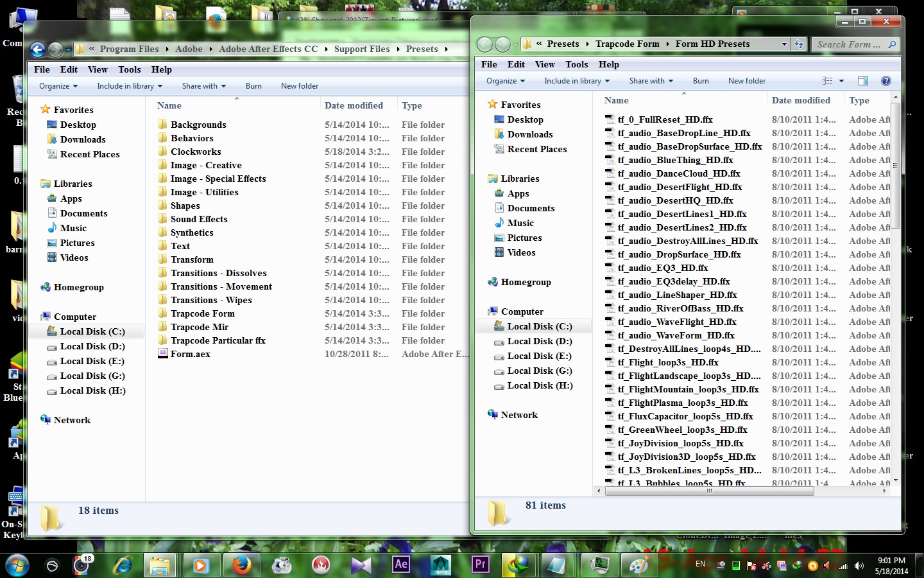Open media player taskbar icon
This screenshot has width=924, height=578.
pyautogui.click(x=201, y=565)
